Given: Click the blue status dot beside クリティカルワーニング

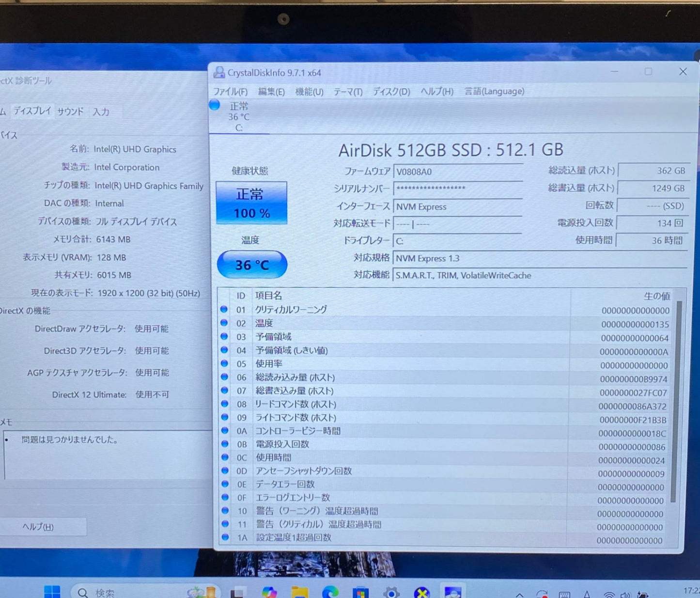Looking at the screenshot, I should click(x=224, y=309).
